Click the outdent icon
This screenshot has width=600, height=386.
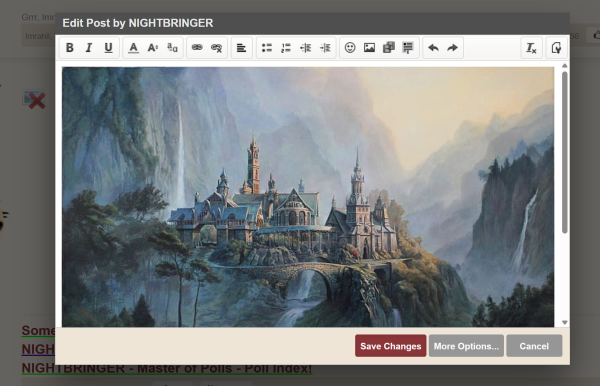coord(305,48)
